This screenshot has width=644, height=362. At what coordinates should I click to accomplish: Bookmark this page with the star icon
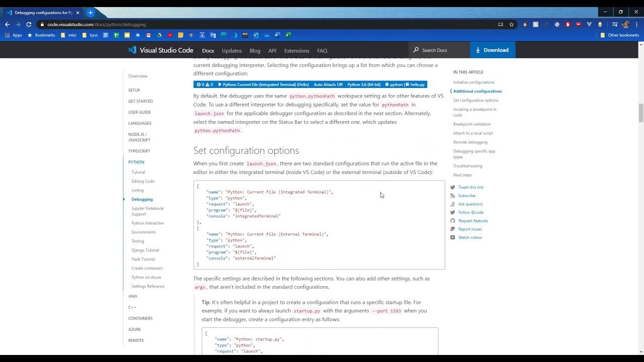(511, 24)
